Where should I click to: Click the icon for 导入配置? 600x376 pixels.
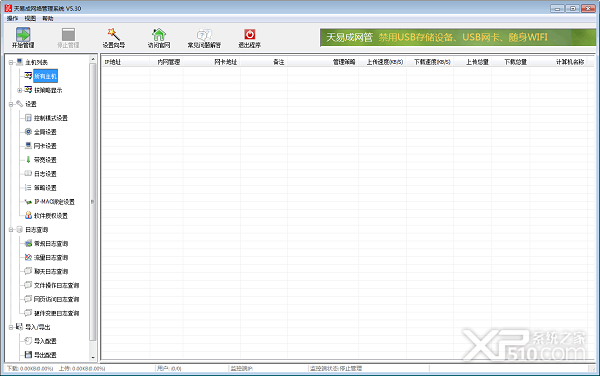tap(28, 341)
